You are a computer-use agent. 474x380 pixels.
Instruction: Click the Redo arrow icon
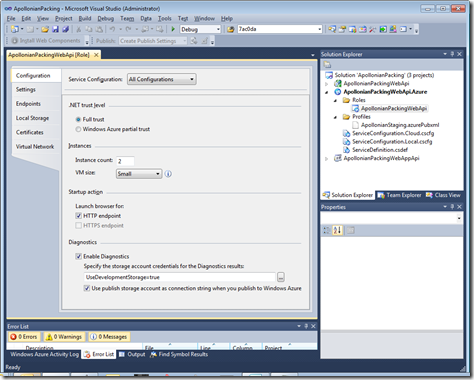tap(128, 29)
